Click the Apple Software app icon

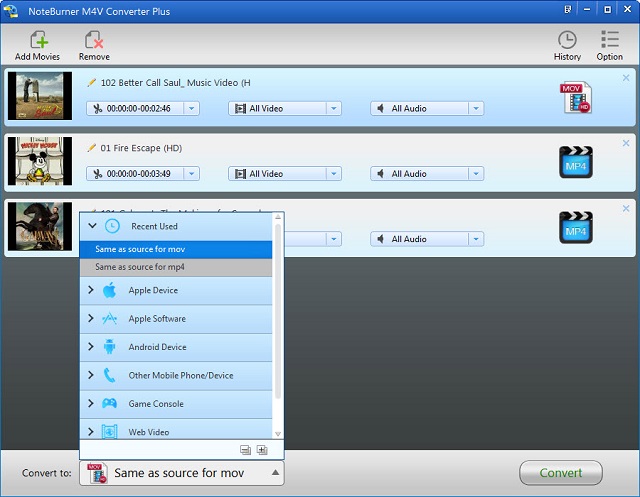109,318
